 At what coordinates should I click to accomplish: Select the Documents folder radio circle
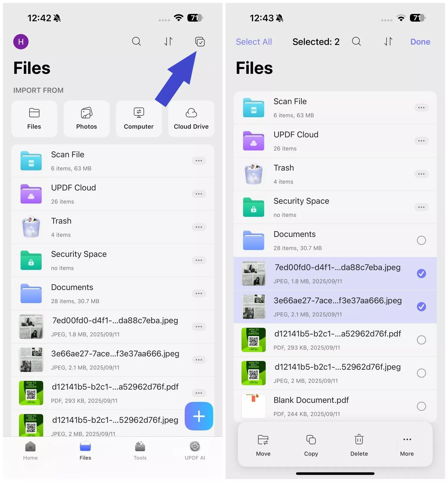(x=421, y=240)
